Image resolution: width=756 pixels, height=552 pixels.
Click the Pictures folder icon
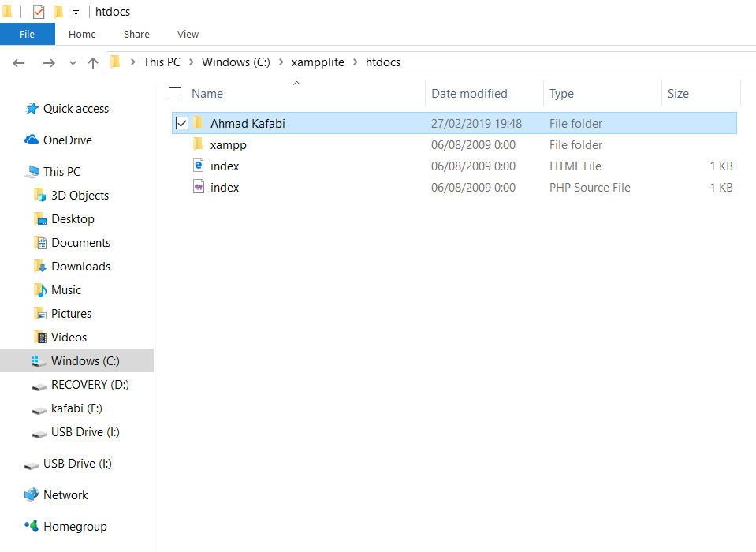(40, 313)
